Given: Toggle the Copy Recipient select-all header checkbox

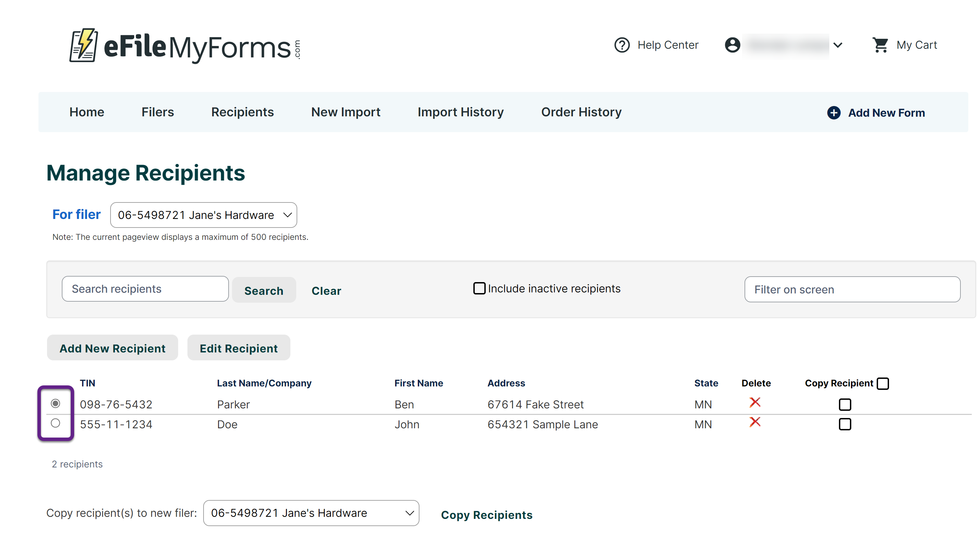Looking at the screenshot, I should tap(883, 383).
